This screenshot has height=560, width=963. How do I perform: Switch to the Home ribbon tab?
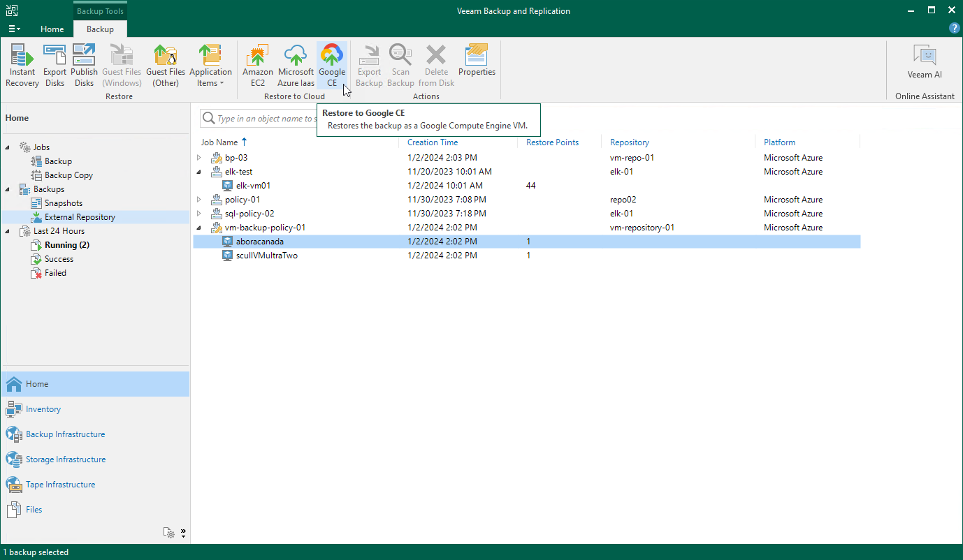pos(52,29)
